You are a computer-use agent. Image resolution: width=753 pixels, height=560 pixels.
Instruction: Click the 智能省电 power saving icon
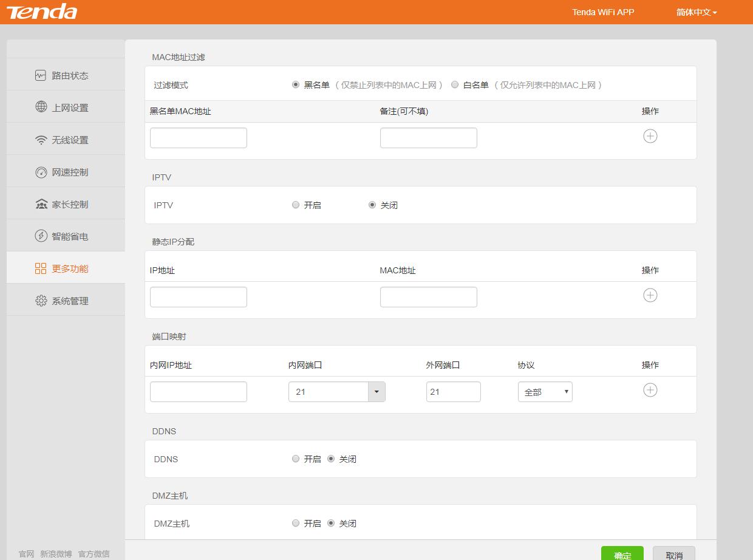coord(41,236)
